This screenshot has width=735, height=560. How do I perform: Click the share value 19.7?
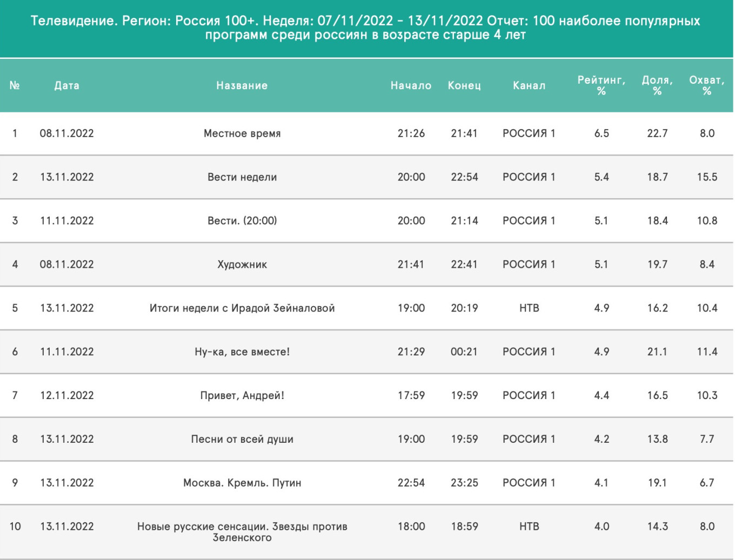point(657,265)
